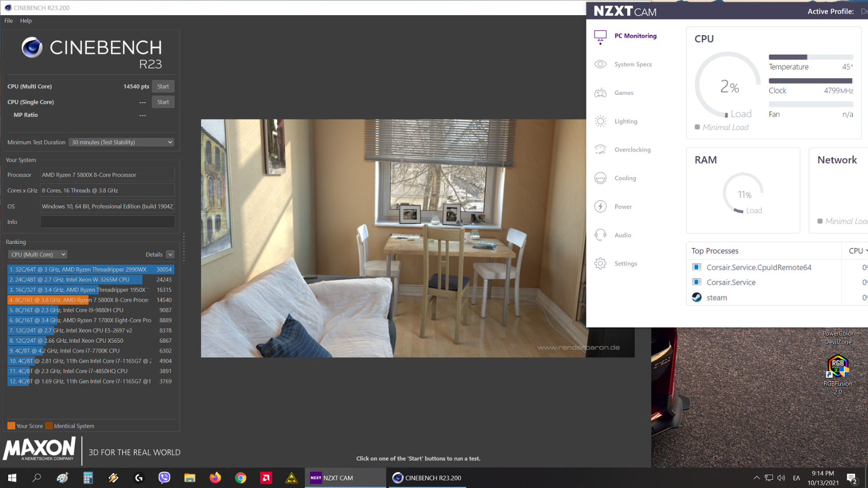The image size is (868, 488).
Task: Open CPU sort dropdown in Top Processes
Action: [858, 251]
